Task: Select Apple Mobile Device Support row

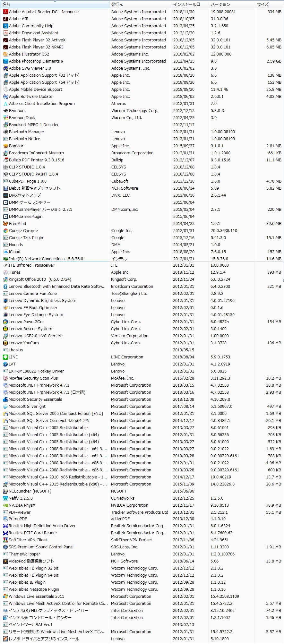Action: coord(142,89)
